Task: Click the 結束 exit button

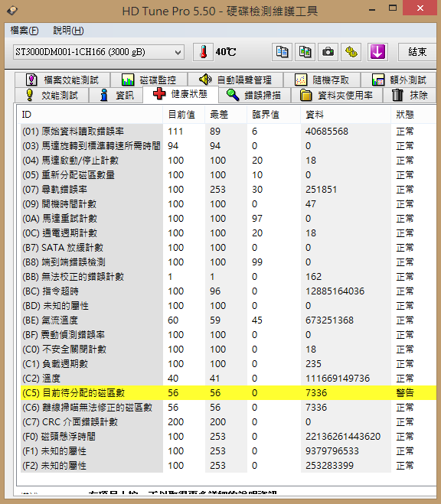Action: click(x=417, y=52)
